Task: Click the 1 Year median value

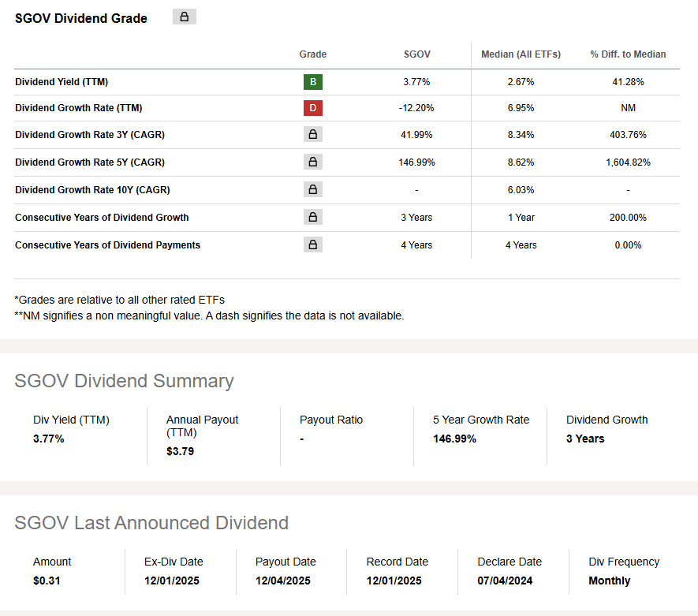Action: pyautogui.click(x=521, y=217)
